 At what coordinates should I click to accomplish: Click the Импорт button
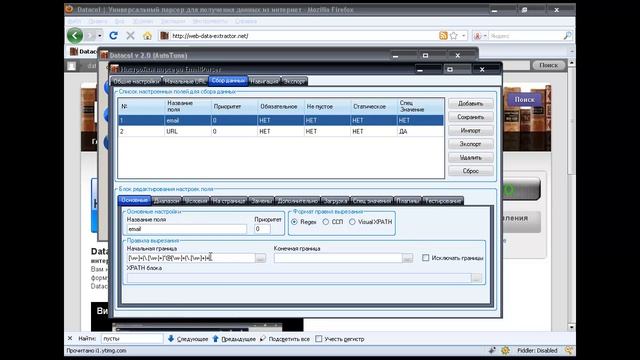(x=471, y=131)
